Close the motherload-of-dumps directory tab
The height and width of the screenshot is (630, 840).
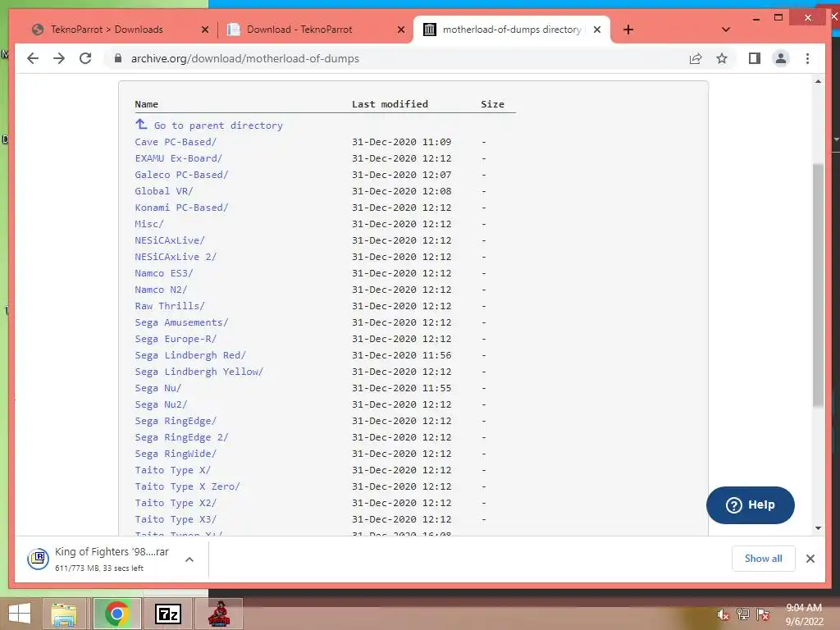[x=597, y=30]
